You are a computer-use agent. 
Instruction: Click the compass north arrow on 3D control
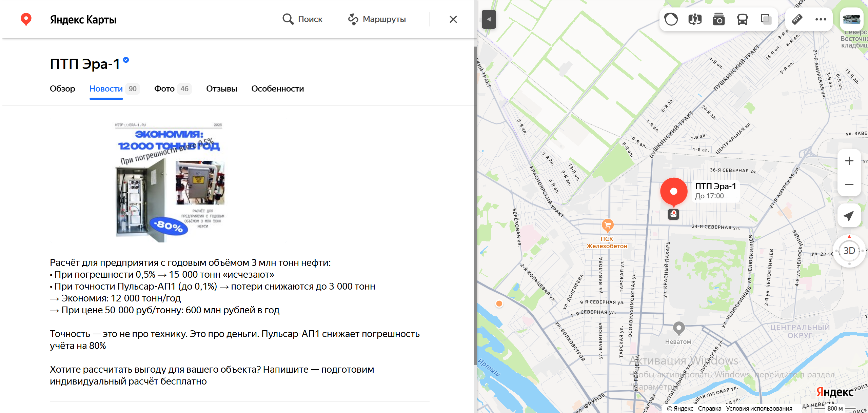[849, 236]
